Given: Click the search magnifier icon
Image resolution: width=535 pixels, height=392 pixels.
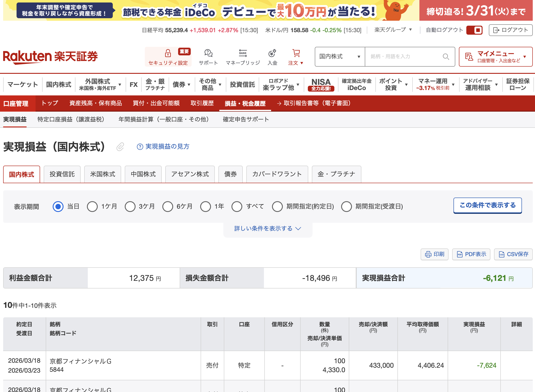Looking at the screenshot, I should pyautogui.click(x=446, y=57).
